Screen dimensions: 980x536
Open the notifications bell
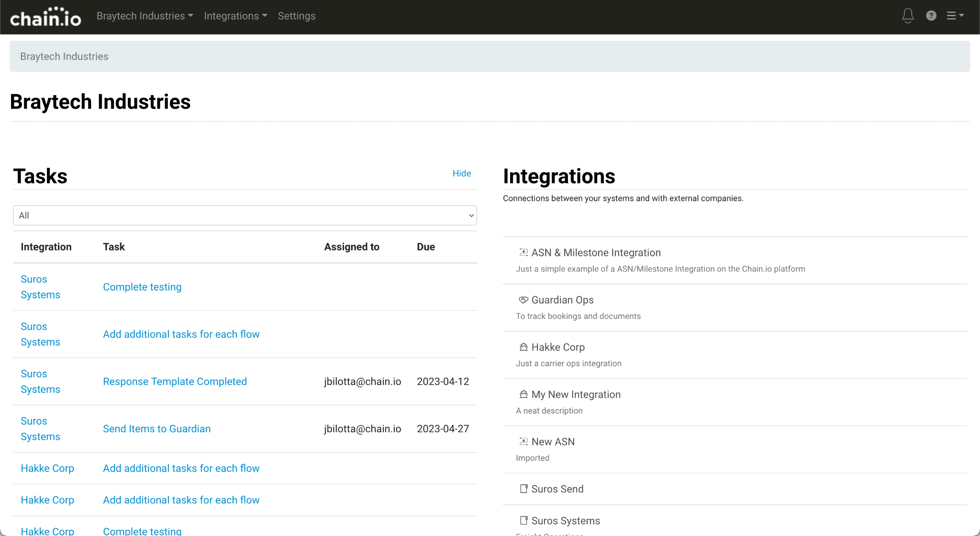tap(908, 16)
